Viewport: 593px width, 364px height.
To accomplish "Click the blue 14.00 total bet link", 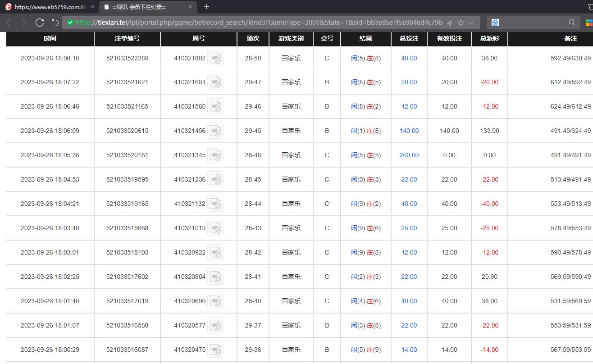I will [x=409, y=350].
